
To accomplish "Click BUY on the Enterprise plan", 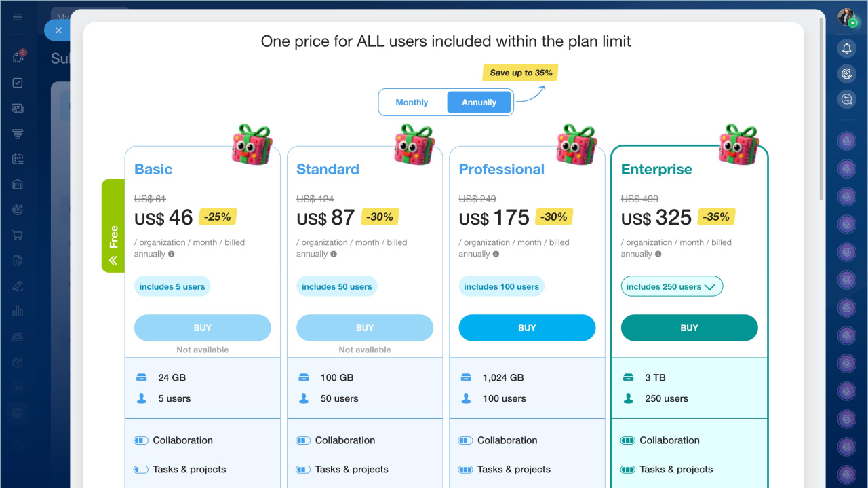I will [x=689, y=328].
